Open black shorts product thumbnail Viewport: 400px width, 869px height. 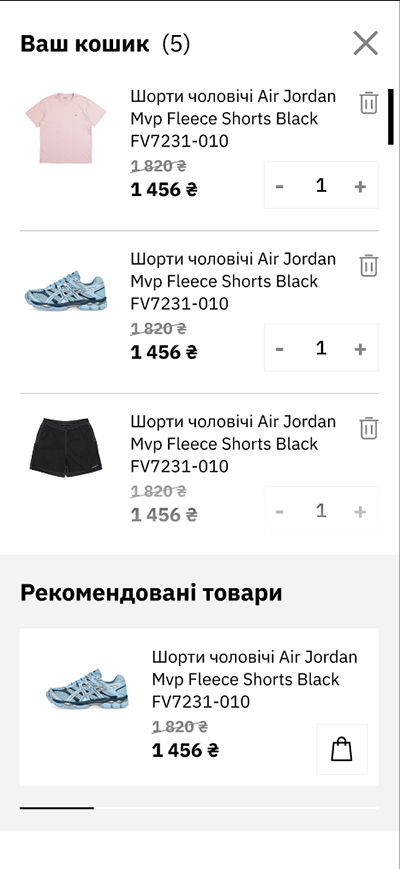65,448
